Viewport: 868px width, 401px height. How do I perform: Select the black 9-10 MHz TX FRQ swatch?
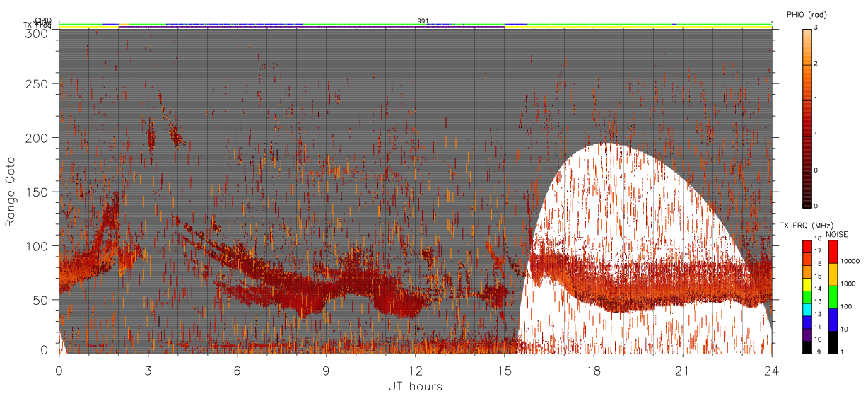(x=807, y=347)
